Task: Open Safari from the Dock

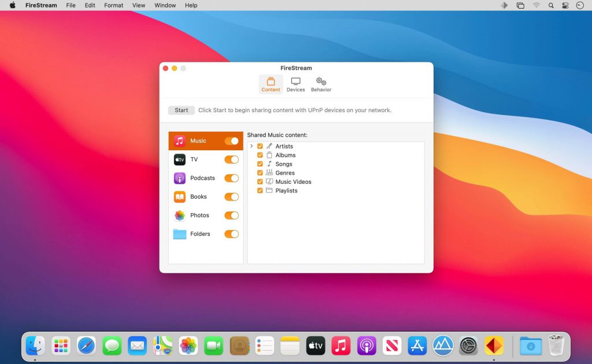Action: click(x=87, y=346)
